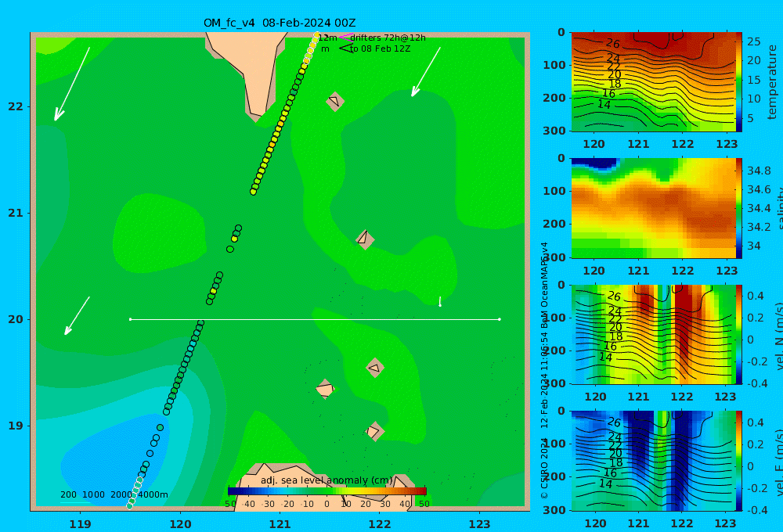Click the latitude label '22' on main map

(16, 106)
